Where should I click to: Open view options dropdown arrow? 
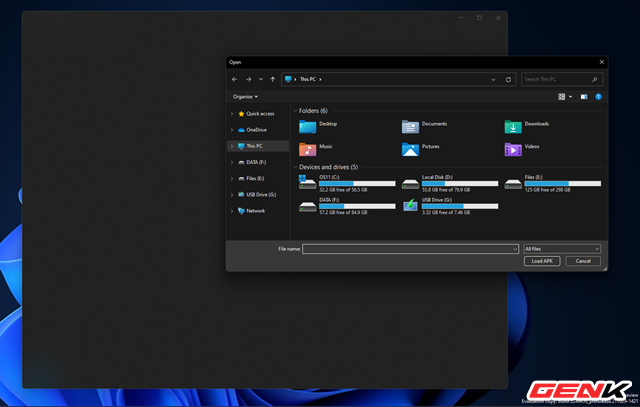pos(570,97)
